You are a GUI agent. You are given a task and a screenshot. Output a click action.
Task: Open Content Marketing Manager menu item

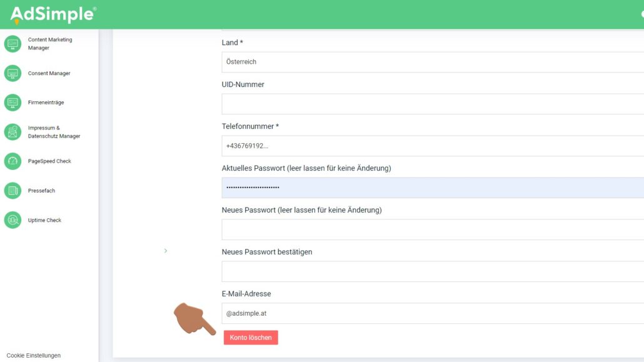(50, 44)
